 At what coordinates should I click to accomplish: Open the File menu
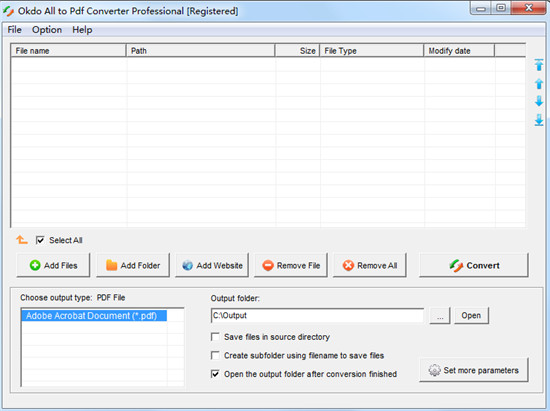pyautogui.click(x=14, y=30)
